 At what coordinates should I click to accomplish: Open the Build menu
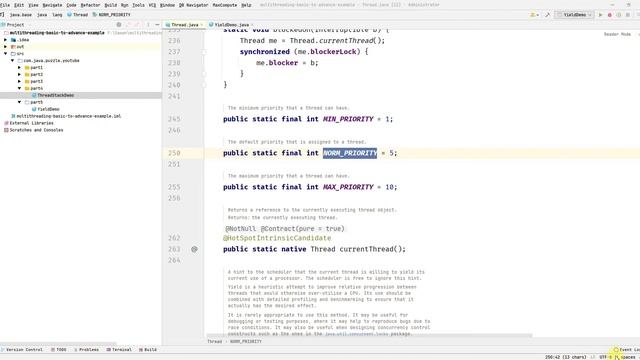(x=111, y=5)
